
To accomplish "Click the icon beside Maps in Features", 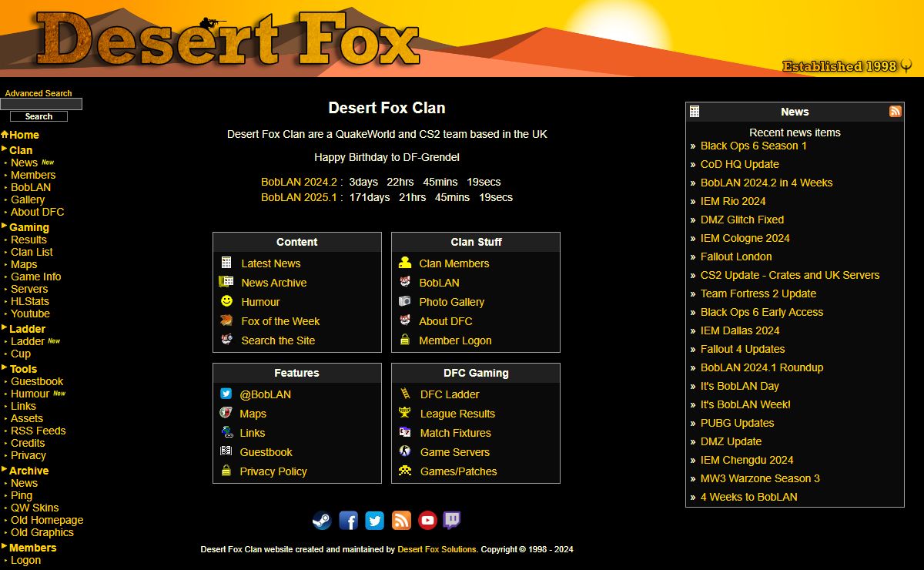I will [x=226, y=413].
